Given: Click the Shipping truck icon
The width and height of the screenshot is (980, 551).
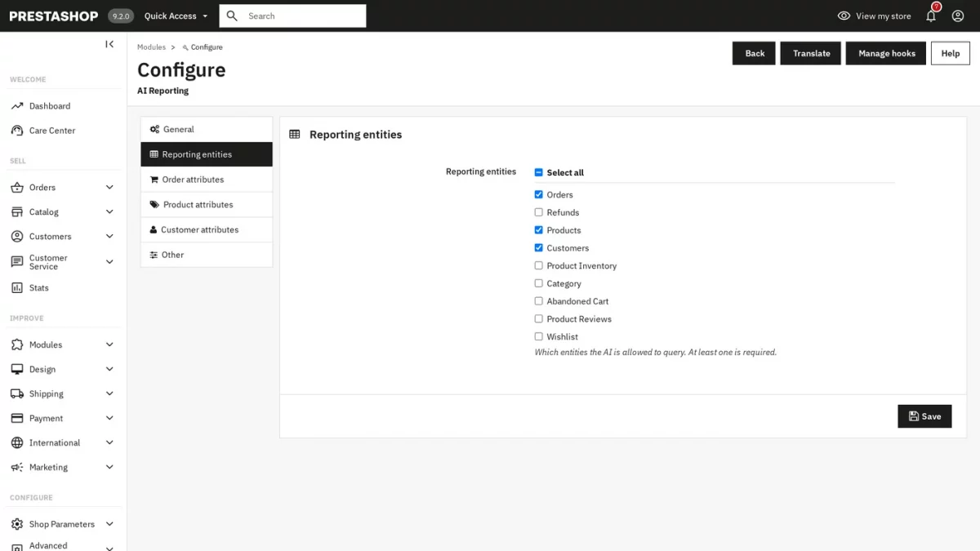Looking at the screenshot, I should [x=17, y=393].
